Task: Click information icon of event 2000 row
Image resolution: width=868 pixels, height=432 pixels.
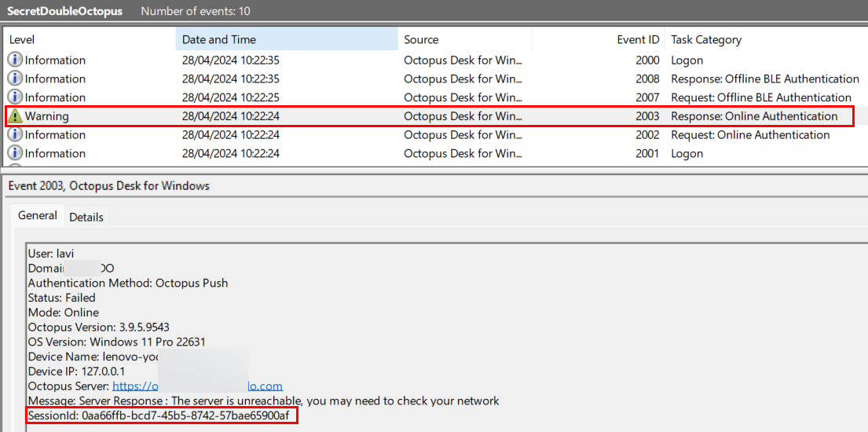Action: point(15,60)
